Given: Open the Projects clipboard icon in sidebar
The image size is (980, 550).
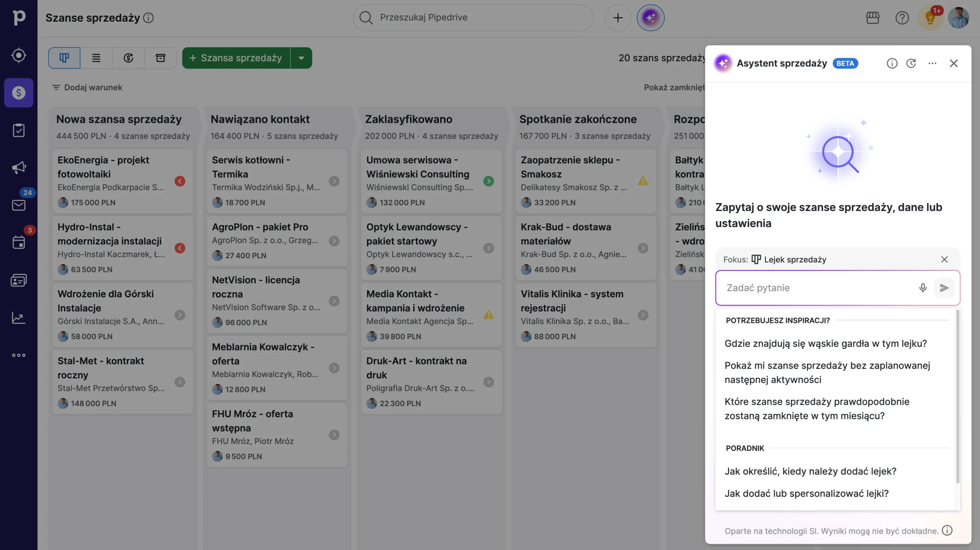Looking at the screenshot, I should pyautogui.click(x=18, y=130).
